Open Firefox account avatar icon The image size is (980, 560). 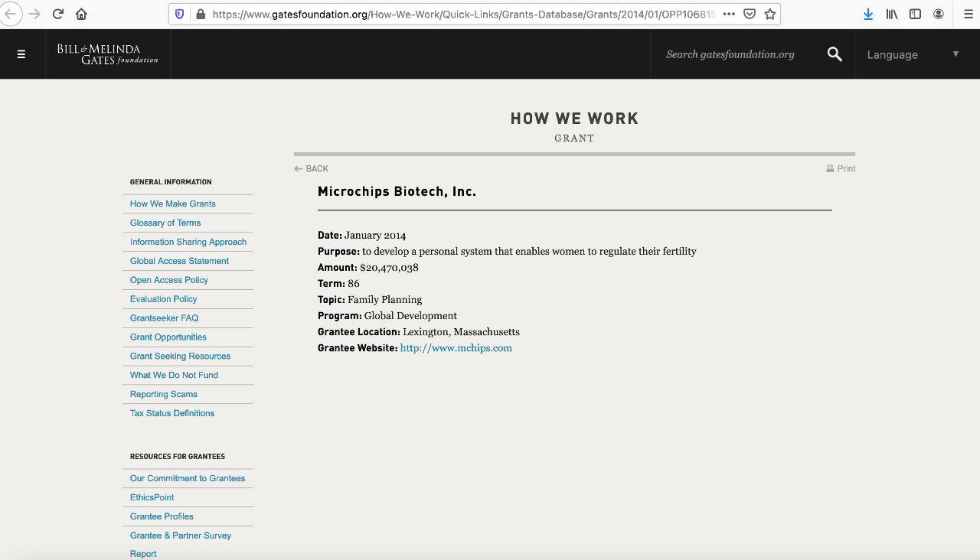(x=939, y=14)
